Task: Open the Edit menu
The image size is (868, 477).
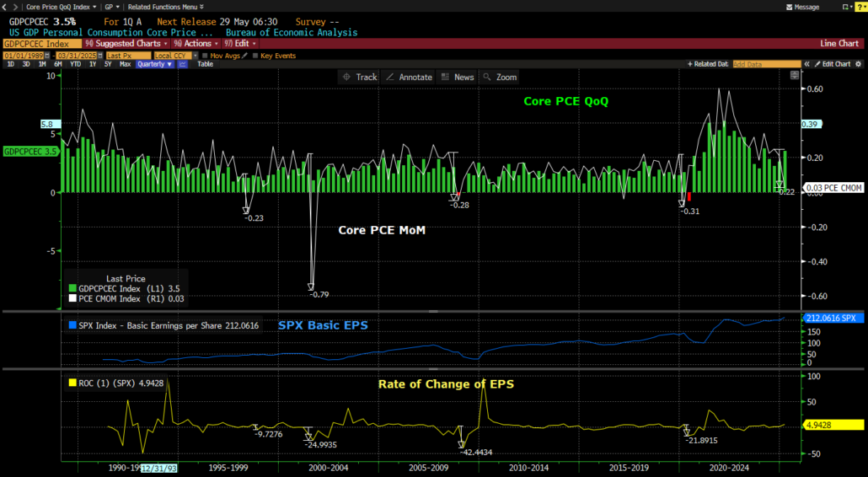Action: pos(240,44)
